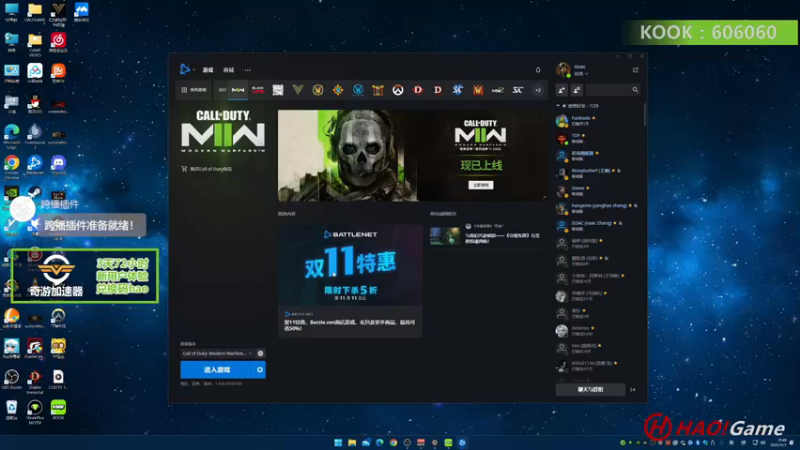Open the Double 11 sale promo card
The width and height of the screenshot is (800, 450).
pyautogui.click(x=350, y=281)
